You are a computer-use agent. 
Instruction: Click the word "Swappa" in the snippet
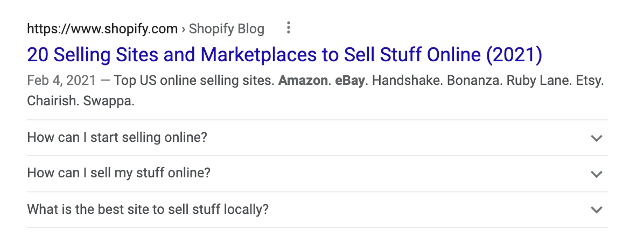click(x=108, y=101)
